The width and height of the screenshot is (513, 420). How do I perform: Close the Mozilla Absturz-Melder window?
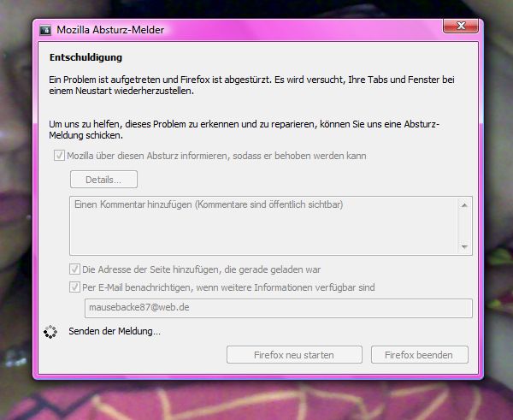click(461, 26)
